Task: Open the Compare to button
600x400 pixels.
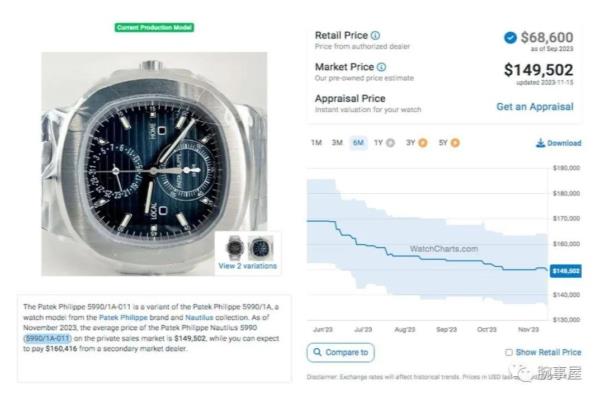Action: [x=341, y=352]
